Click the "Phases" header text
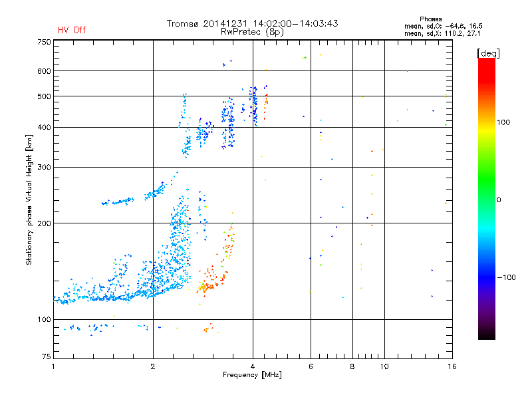 [430, 19]
